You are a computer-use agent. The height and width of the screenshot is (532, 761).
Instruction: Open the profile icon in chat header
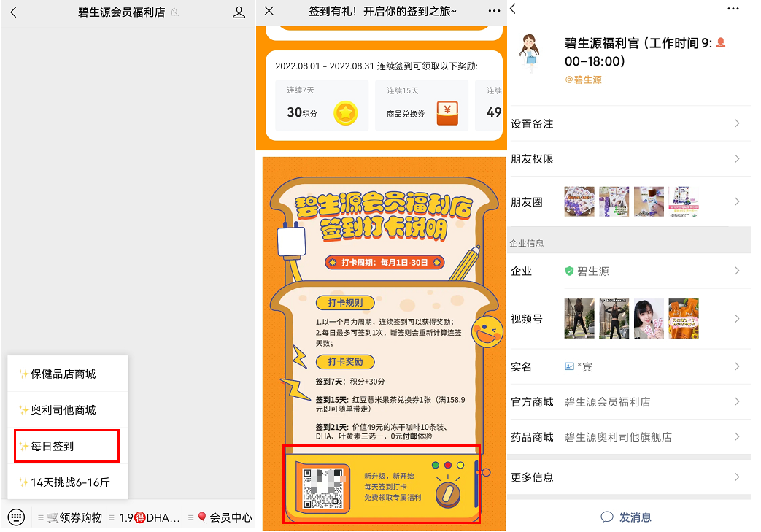click(x=239, y=12)
